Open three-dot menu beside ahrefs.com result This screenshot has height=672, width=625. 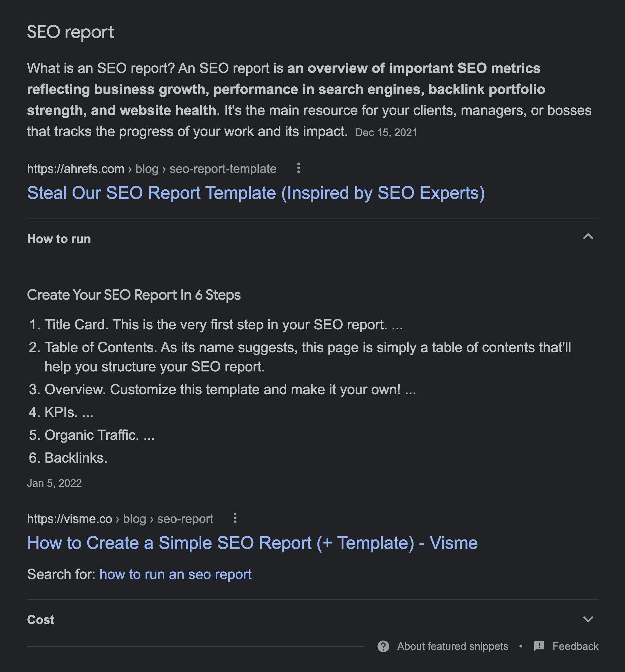pos(298,168)
